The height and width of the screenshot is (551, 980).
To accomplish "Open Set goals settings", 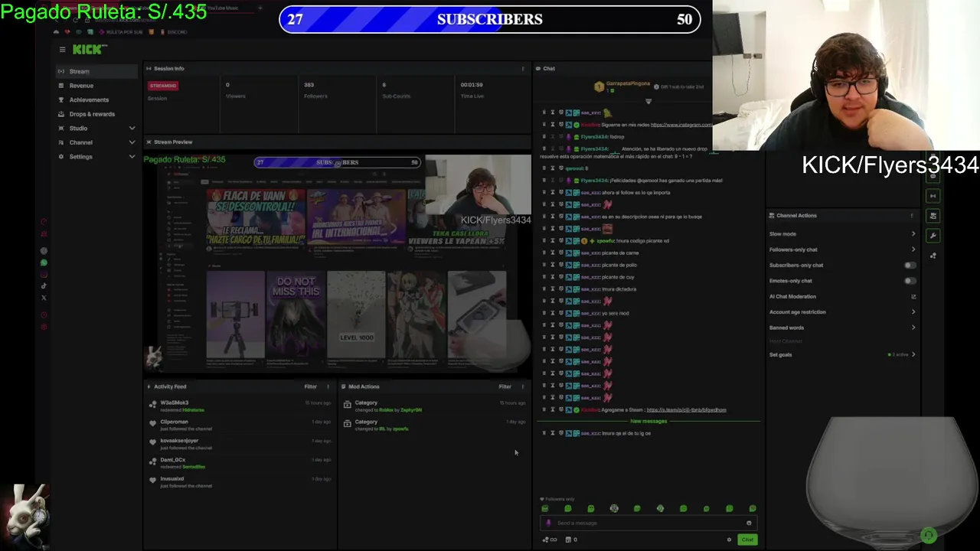I will (x=842, y=354).
